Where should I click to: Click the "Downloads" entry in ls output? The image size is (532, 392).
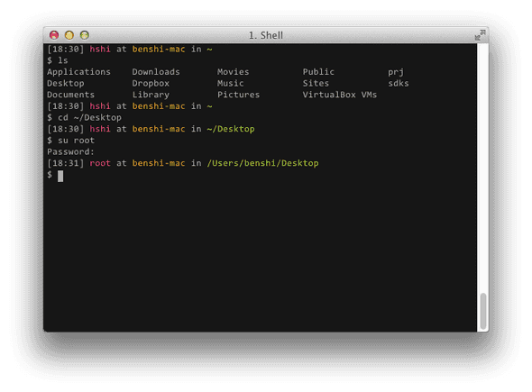156,72
